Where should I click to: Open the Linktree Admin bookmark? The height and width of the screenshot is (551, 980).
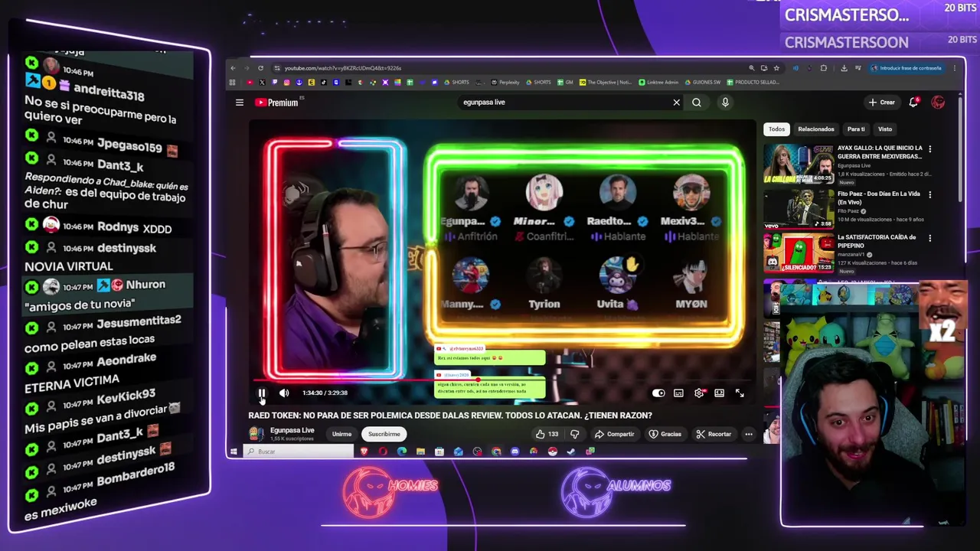coord(660,83)
